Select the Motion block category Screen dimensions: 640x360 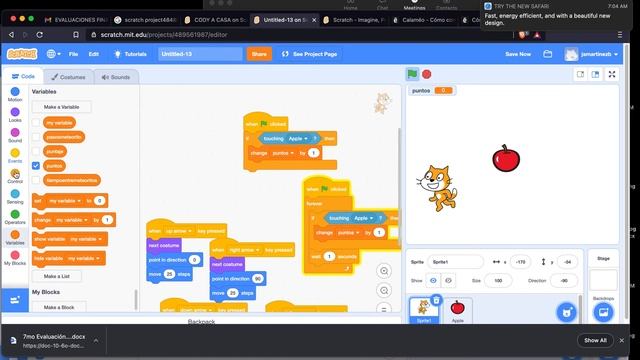[x=15, y=94]
